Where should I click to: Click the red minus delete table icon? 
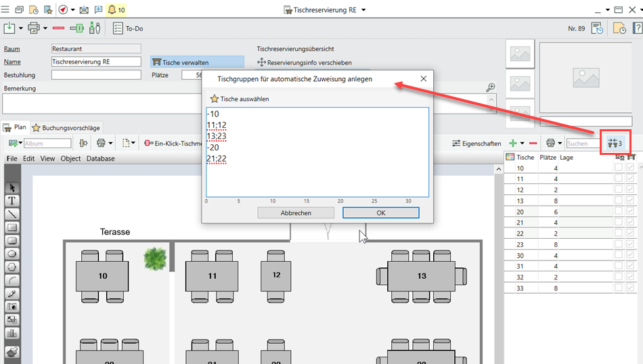coord(533,143)
